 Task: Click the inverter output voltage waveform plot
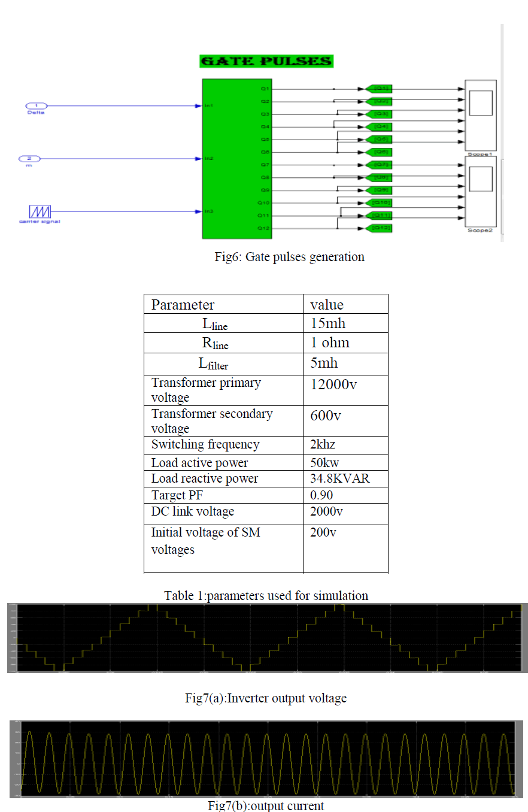[x=267, y=638]
